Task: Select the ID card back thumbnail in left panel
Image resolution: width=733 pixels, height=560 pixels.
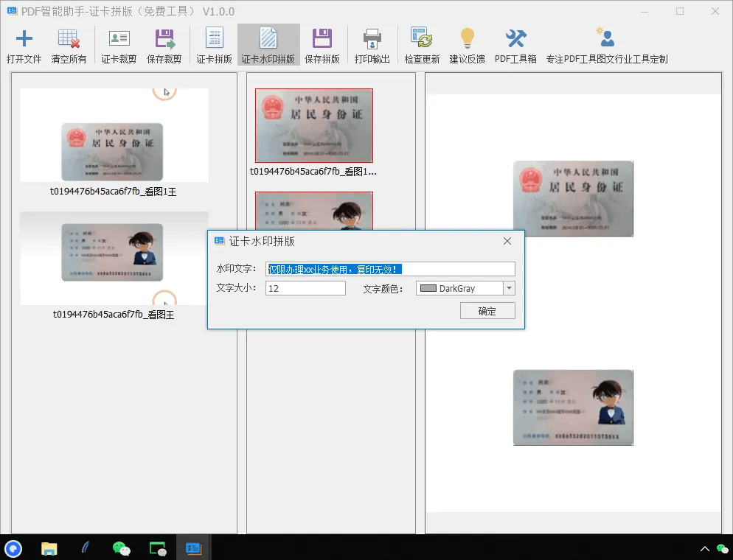Action: coord(114,259)
